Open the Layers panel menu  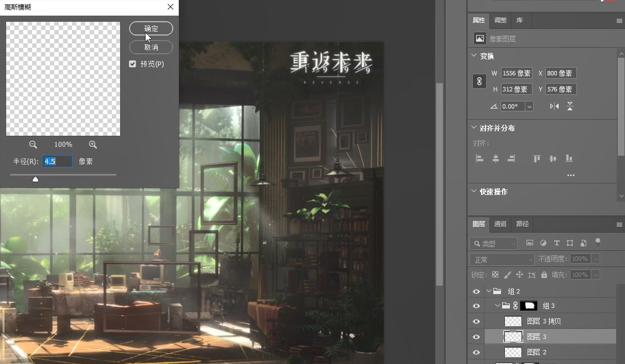[619, 224]
